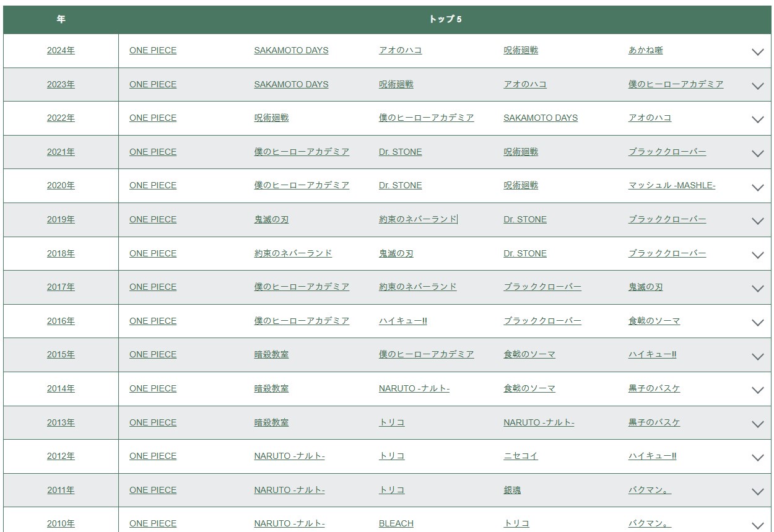
Task: Expand the 2020年 row chevron
Action: point(757,187)
